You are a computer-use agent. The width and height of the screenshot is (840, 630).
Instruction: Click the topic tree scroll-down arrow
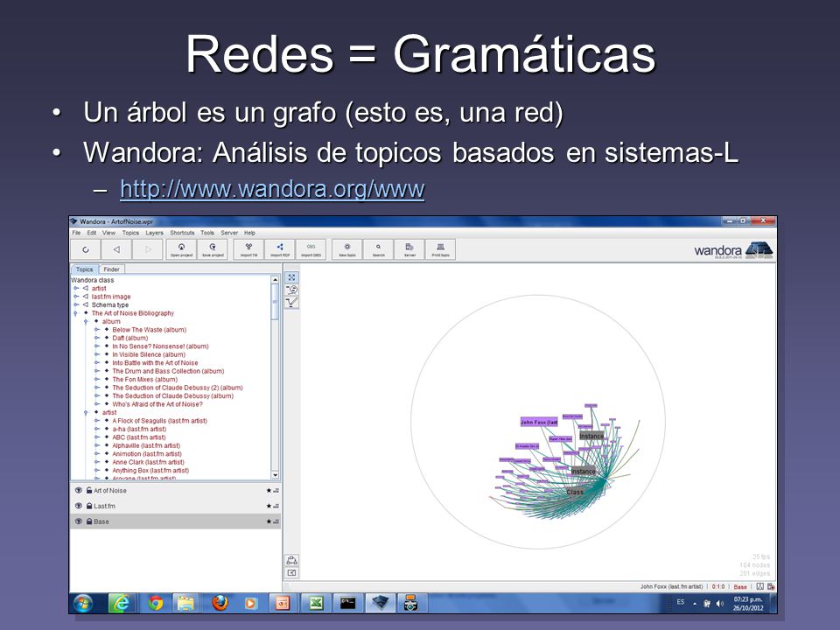(276, 474)
